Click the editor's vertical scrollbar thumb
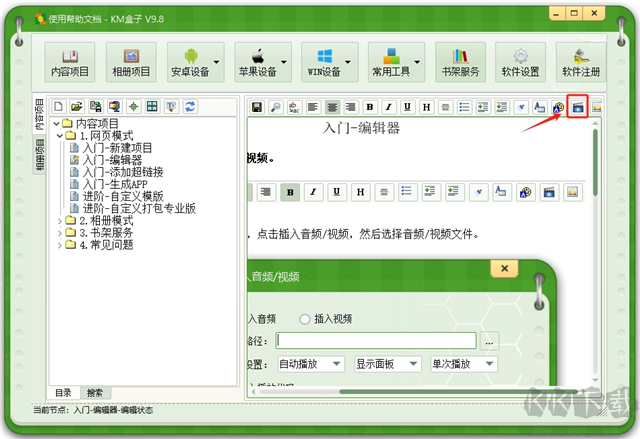Viewport: 640px width, 439px height. click(x=596, y=162)
